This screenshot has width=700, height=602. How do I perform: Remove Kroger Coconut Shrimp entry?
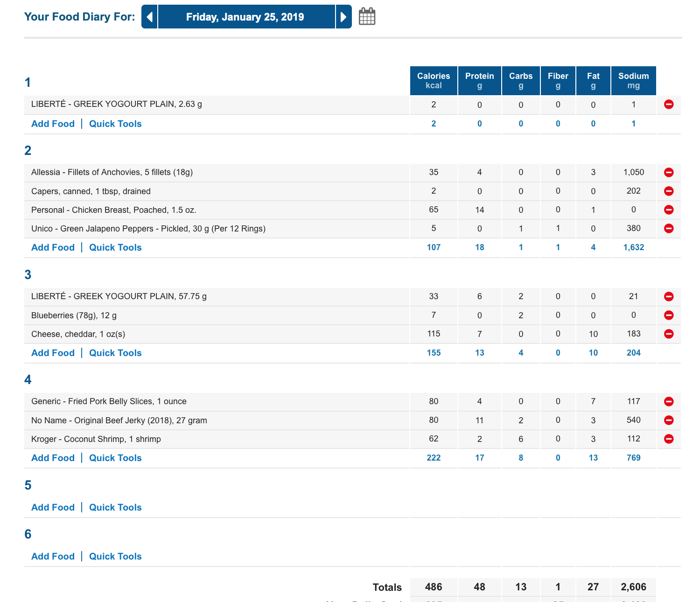[669, 439]
